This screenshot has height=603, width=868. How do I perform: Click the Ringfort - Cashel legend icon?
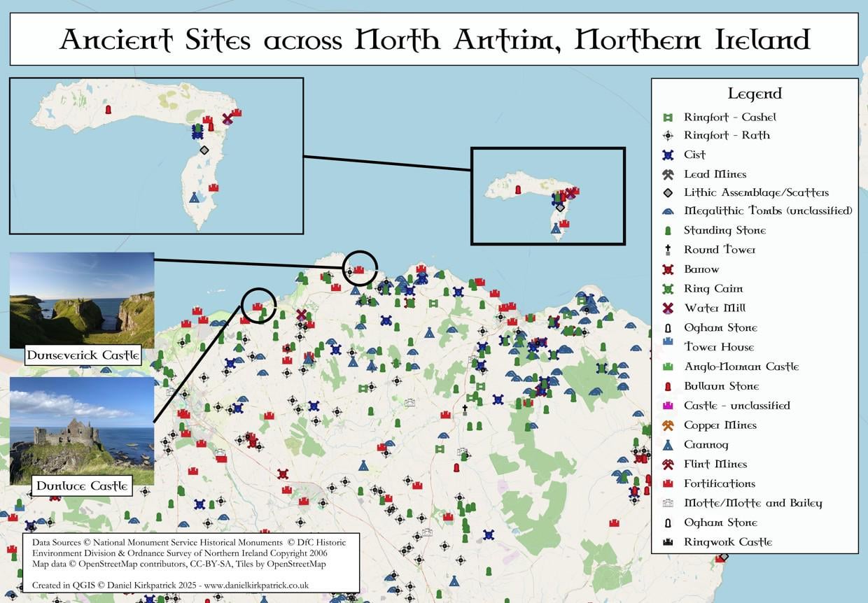668,118
